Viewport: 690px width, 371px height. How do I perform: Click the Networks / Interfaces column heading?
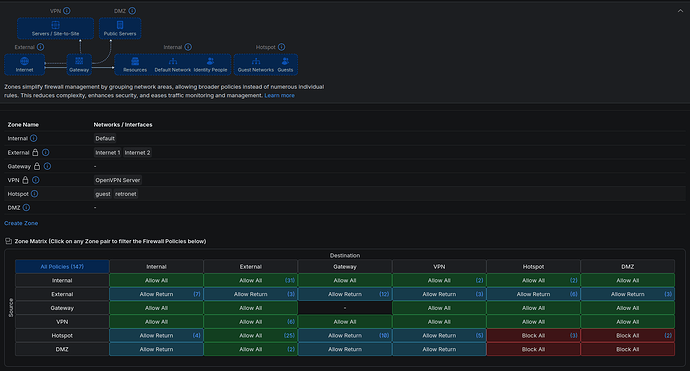(x=123, y=125)
